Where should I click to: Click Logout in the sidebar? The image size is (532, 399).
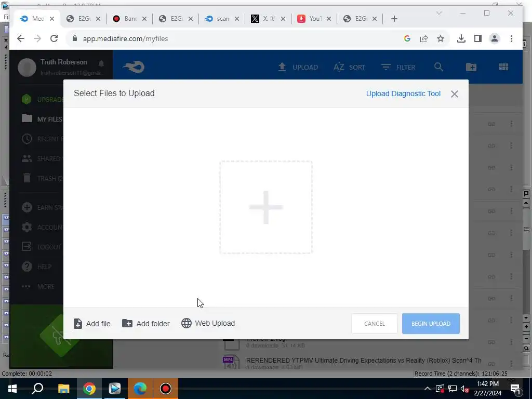coord(42,247)
